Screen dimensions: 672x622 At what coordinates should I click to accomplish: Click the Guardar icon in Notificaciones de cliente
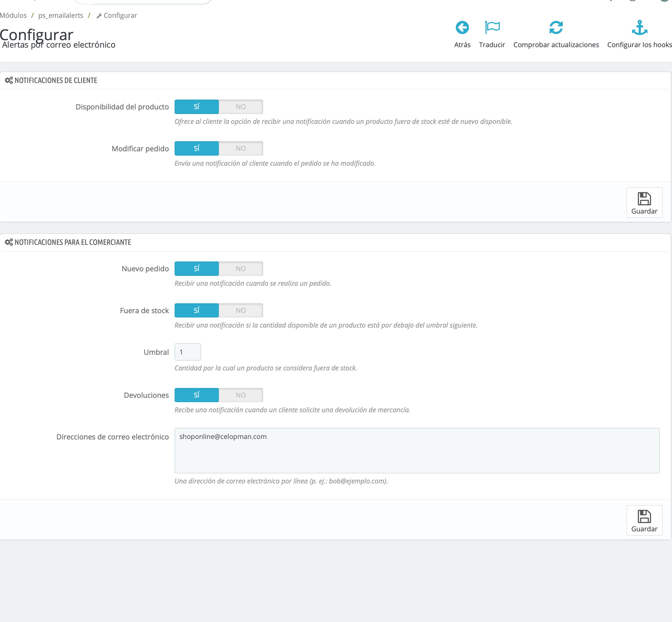(644, 199)
